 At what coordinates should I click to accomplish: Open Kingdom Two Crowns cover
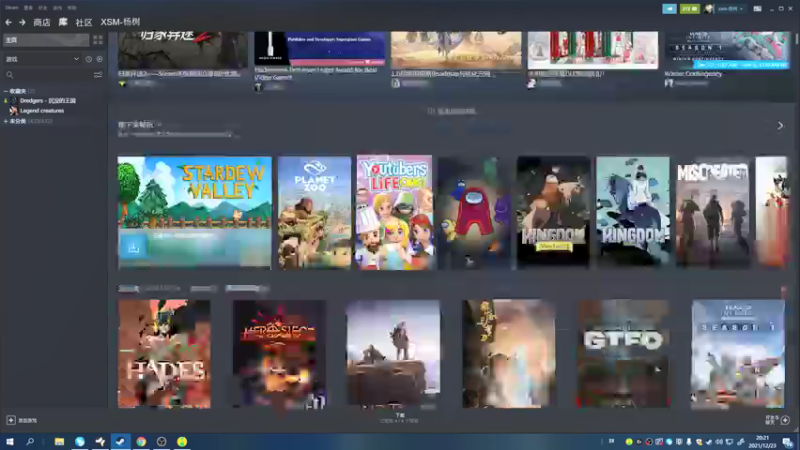point(633,213)
